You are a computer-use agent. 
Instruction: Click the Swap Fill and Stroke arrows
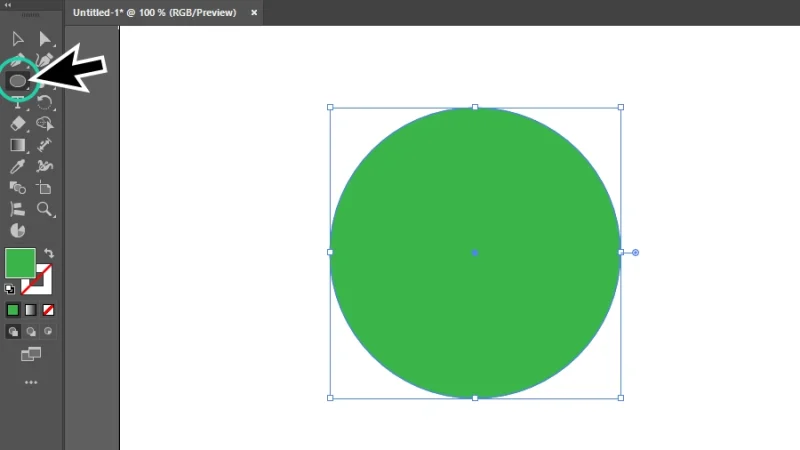pos(49,254)
